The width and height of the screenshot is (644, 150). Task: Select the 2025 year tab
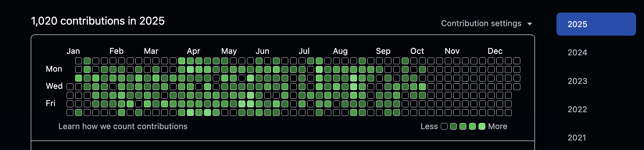pyautogui.click(x=596, y=24)
